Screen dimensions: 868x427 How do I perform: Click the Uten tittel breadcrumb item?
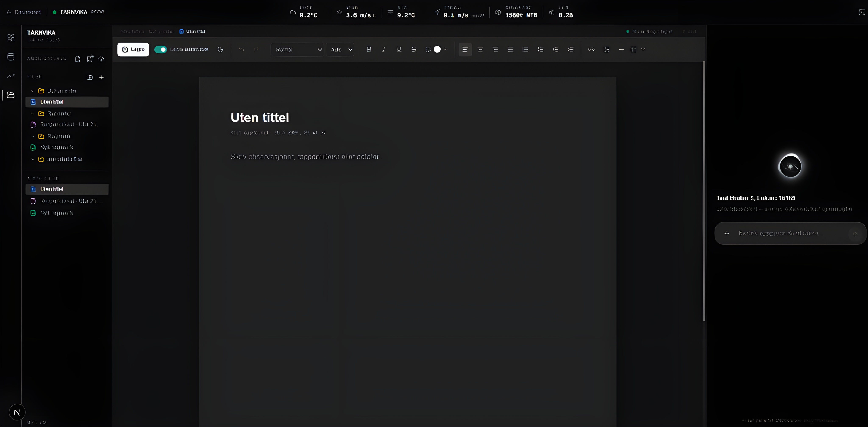192,31
